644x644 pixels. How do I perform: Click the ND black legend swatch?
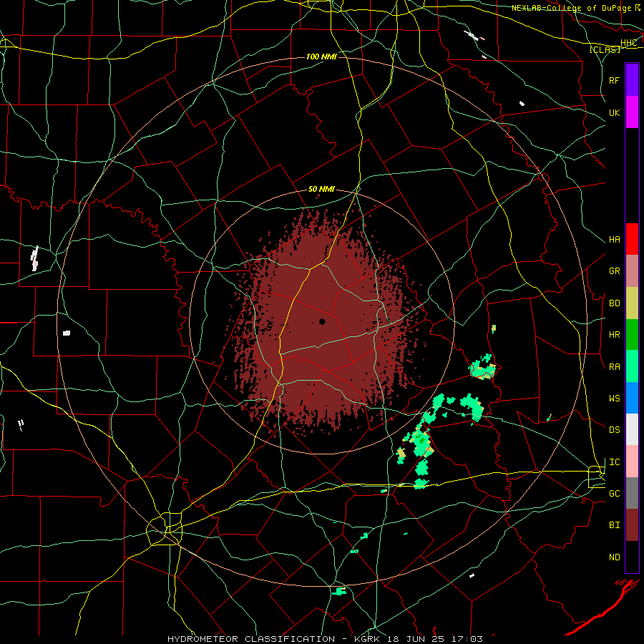point(632,557)
